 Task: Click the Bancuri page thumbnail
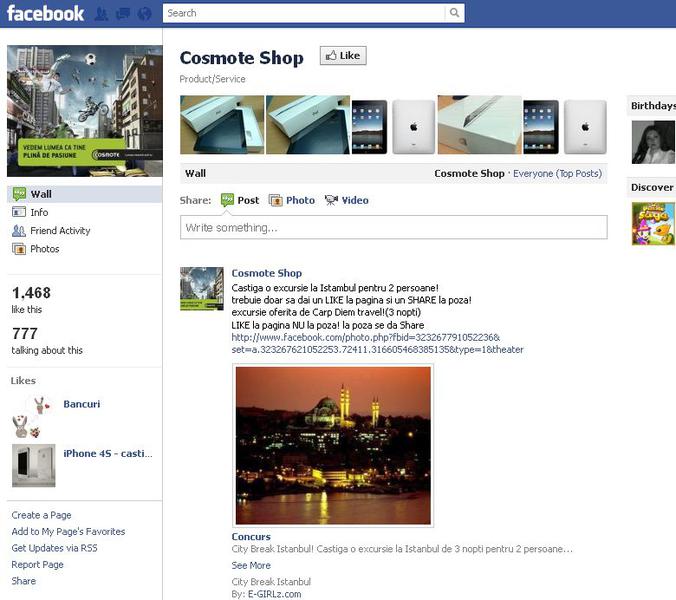pyautogui.click(x=34, y=417)
